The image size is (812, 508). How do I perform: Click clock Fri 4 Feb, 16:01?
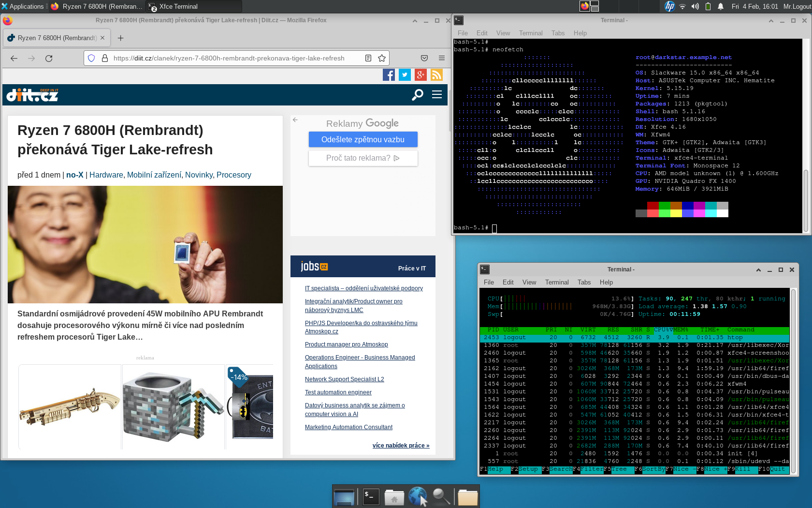pyautogui.click(x=754, y=6)
